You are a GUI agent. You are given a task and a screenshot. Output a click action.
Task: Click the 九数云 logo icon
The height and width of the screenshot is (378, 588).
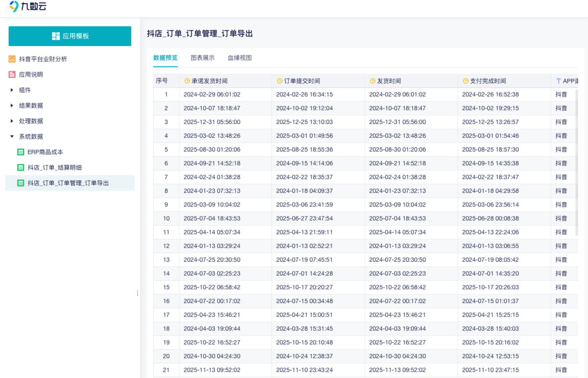pos(14,6)
